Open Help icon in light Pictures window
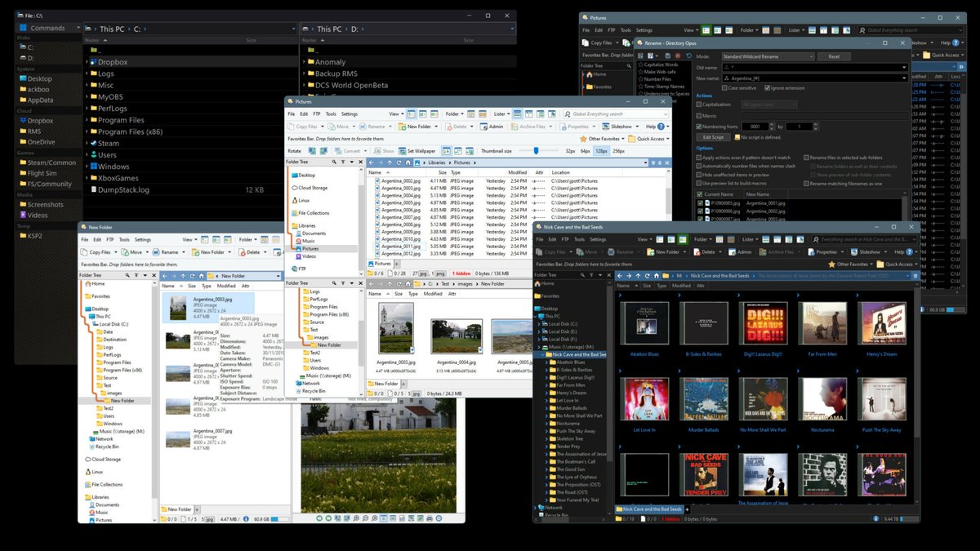 tap(661, 127)
